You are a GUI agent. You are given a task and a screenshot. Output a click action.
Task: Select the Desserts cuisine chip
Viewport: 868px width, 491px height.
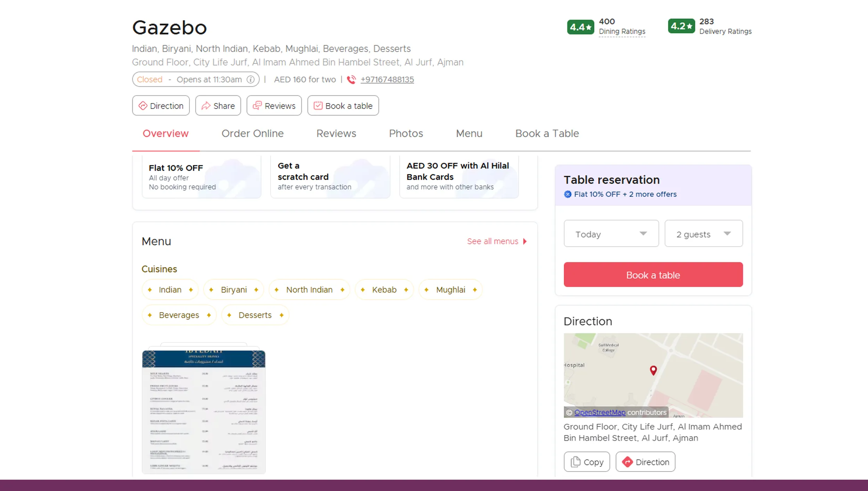[x=255, y=315]
